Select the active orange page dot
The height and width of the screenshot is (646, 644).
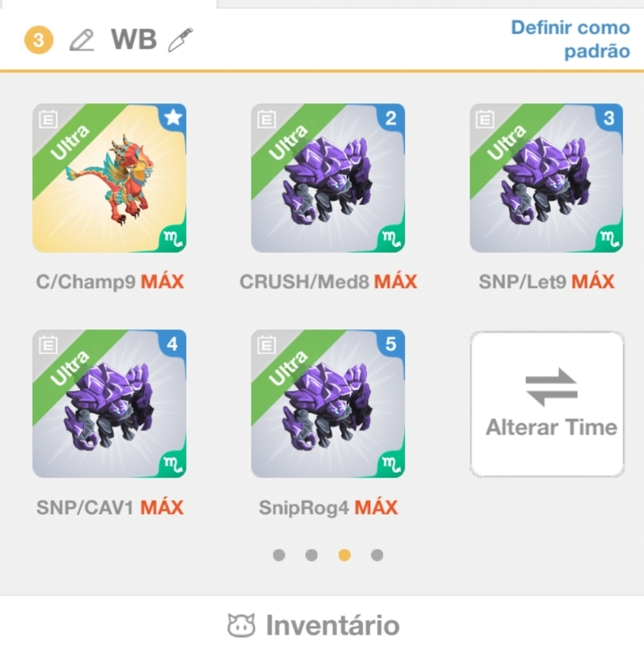pyautogui.click(x=344, y=555)
